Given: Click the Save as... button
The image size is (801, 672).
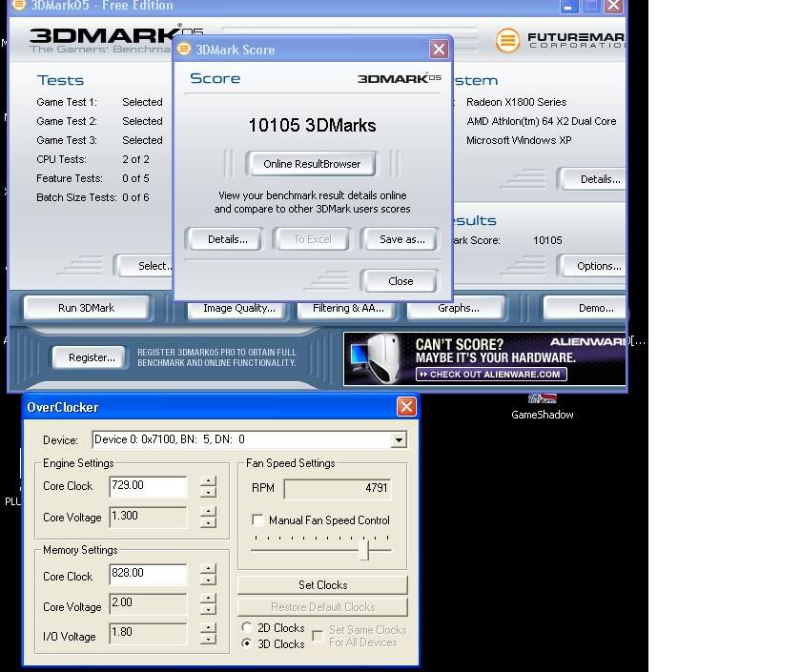Looking at the screenshot, I should [x=401, y=239].
